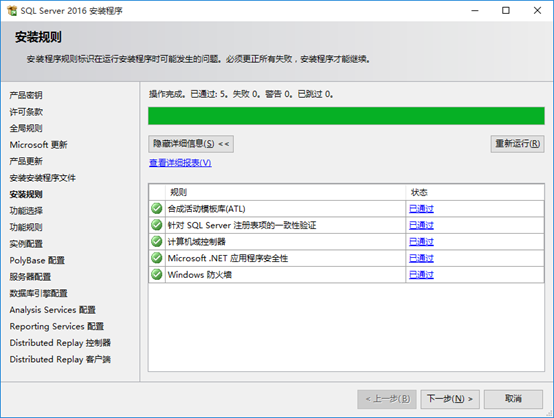554x418 pixels.
Task: Click the green check icon for 合成活动模板库(ATL)
Action: (157, 208)
